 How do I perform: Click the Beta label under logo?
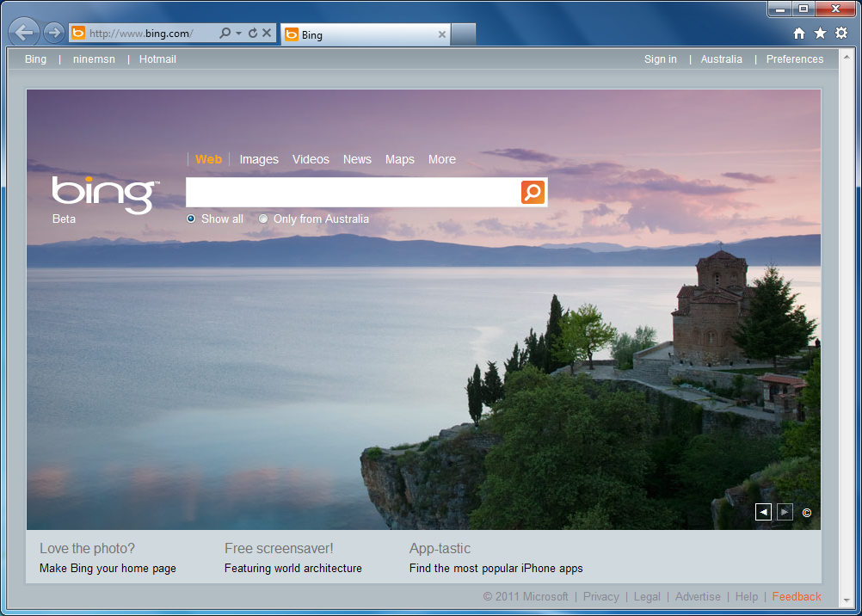64,219
